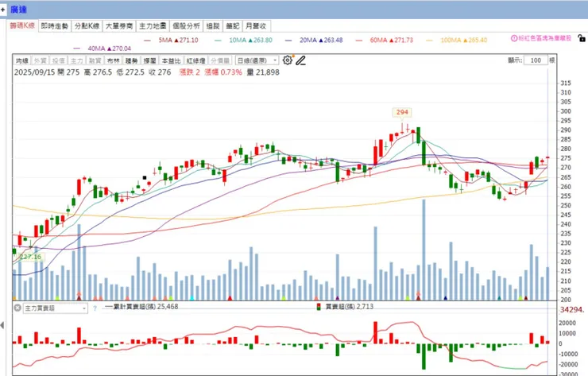This screenshot has width=588, height=376.
Task: Click the 227.16 low price label
Action: [30, 257]
